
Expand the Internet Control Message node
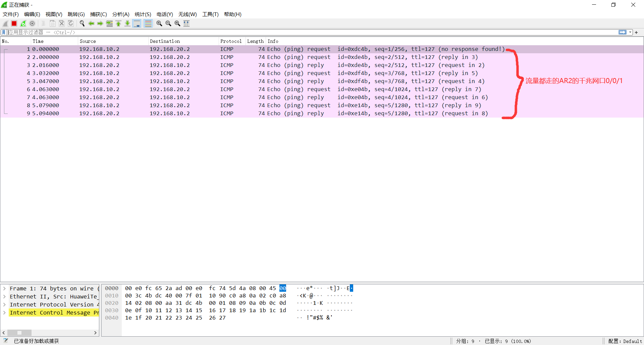5,313
